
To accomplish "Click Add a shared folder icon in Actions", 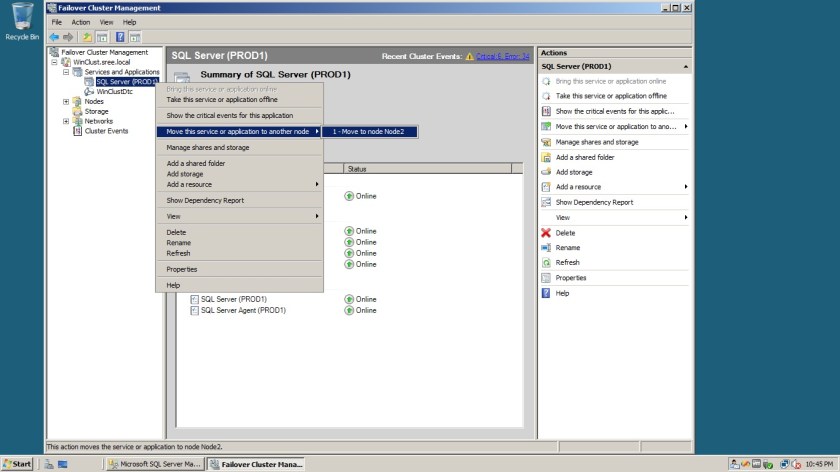I will coord(546,157).
